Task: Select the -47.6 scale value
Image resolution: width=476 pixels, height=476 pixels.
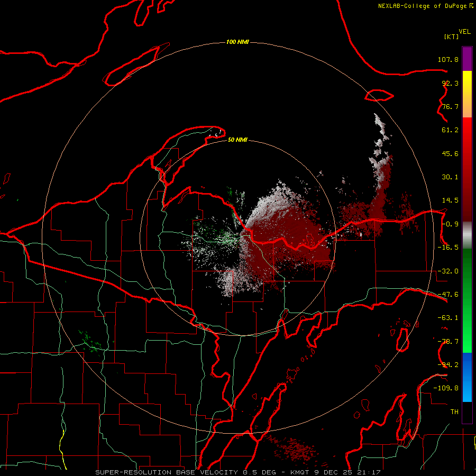Action: coord(448,295)
